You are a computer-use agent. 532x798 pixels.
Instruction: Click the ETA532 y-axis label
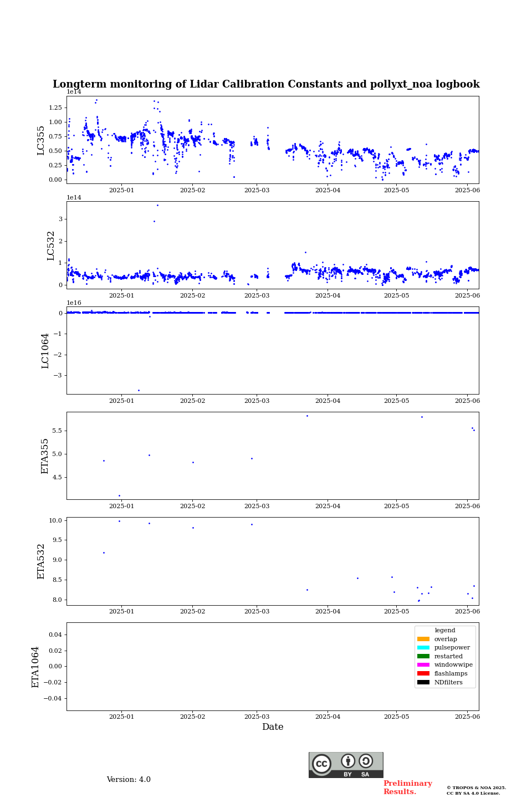point(41,561)
